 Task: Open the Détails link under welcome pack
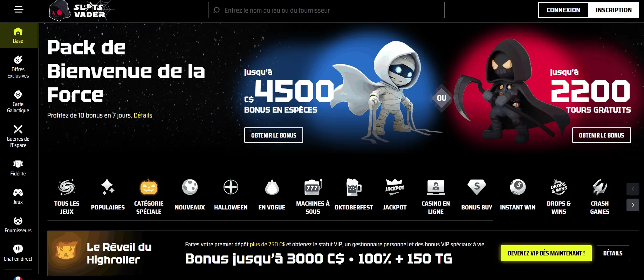pos(143,115)
